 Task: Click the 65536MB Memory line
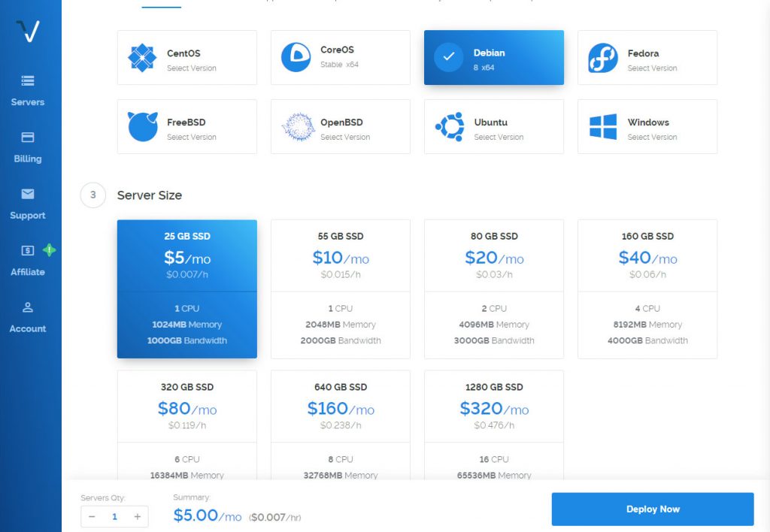point(494,475)
